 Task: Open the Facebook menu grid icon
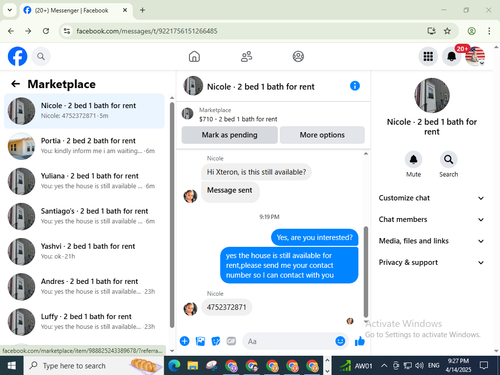[x=428, y=56]
